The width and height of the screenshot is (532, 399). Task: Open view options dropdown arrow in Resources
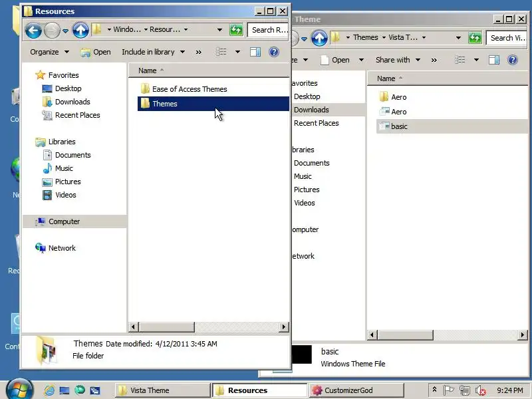[238, 52]
